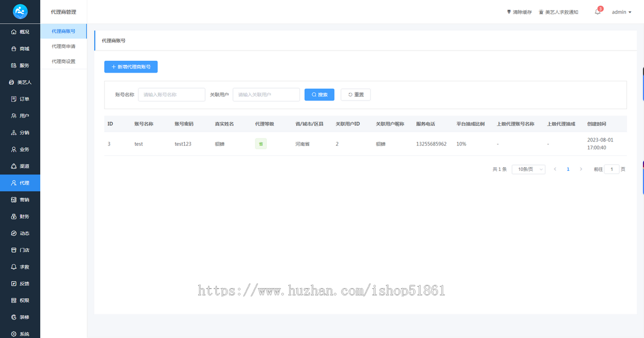Viewport: 644px width, 338px height.
Task: Click the 代理等级 column header
Action: point(265,124)
